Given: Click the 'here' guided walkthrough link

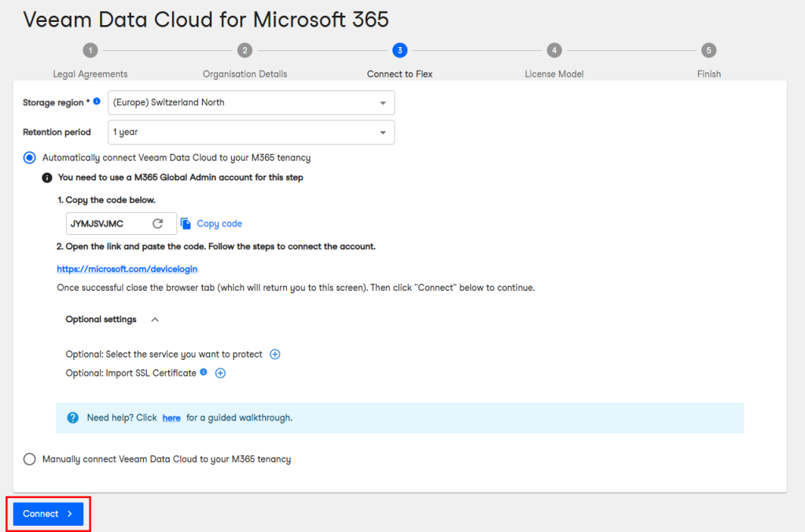Looking at the screenshot, I should coord(171,418).
